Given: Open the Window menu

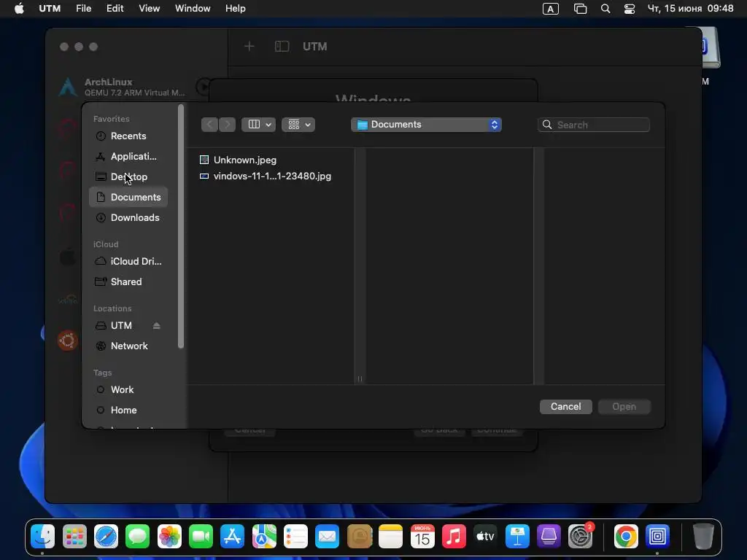Looking at the screenshot, I should (193, 9).
